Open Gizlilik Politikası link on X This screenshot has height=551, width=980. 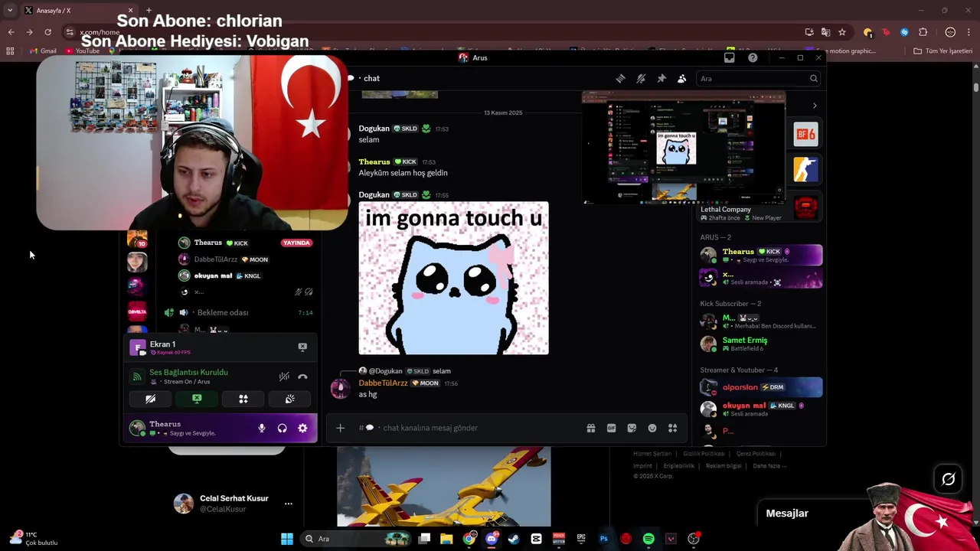tap(704, 454)
